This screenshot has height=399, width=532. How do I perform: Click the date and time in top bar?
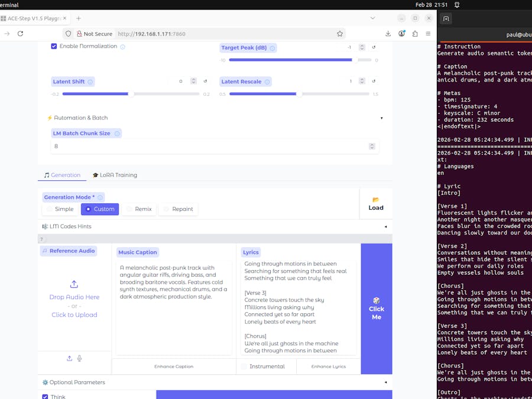pos(432,5)
